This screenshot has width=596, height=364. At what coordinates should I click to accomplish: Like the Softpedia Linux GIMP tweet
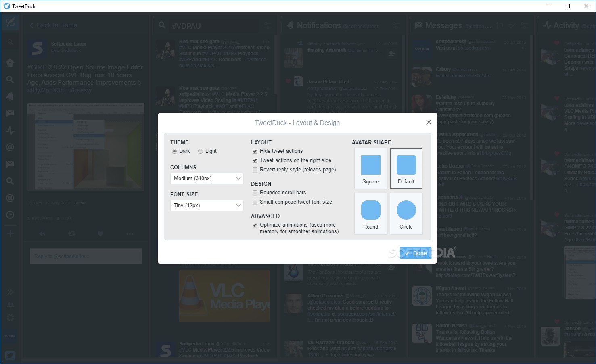(100, 234)
